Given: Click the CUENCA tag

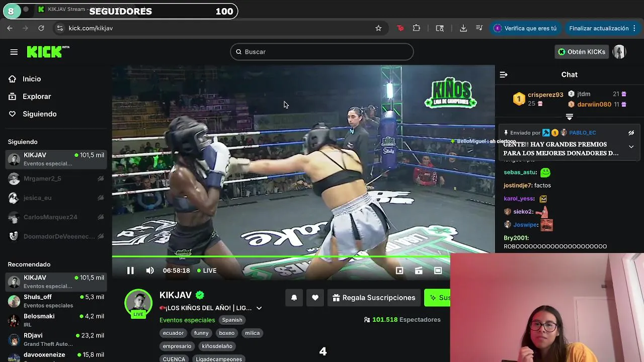Looking at the screenshot, I should pos(174,359).
